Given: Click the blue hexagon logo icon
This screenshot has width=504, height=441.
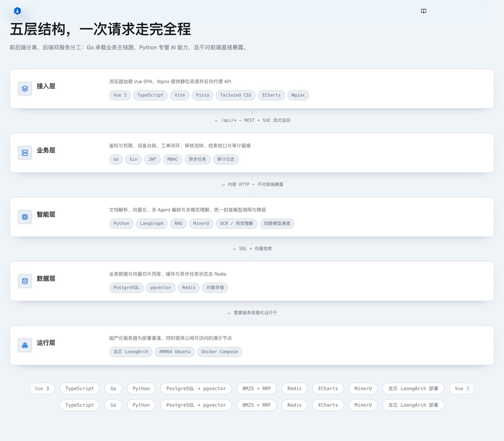Looking at the screenshot, I should point(17,11).
